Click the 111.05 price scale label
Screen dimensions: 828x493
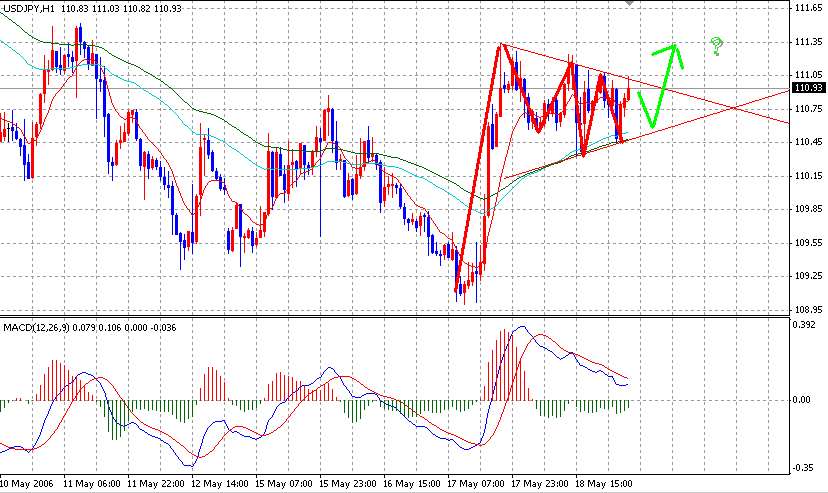pyautogui.click(x=808, y=75)
